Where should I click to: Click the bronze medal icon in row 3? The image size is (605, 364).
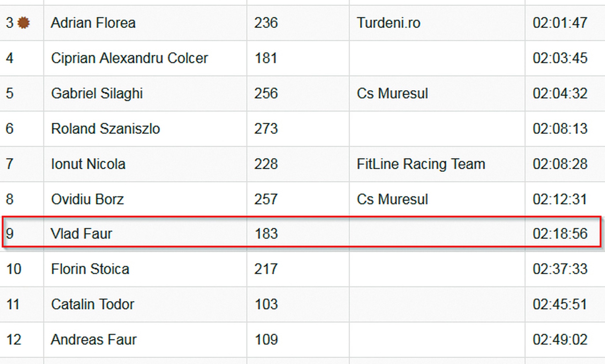(x=23, y=23)
